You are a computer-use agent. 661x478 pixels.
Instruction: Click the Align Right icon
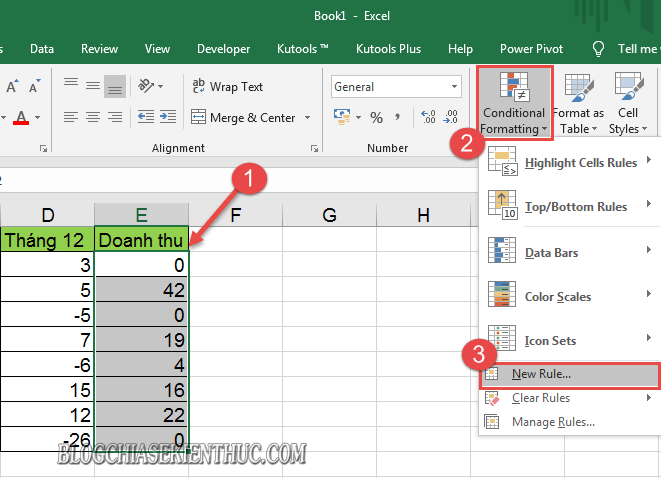pyautogui.click(x=115, y=117)
